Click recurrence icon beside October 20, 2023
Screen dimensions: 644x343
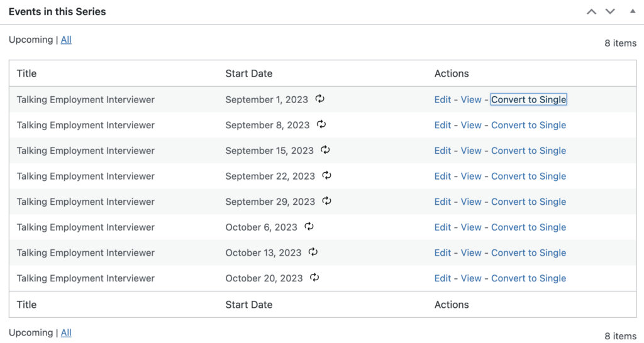click(x=314, y=278)
